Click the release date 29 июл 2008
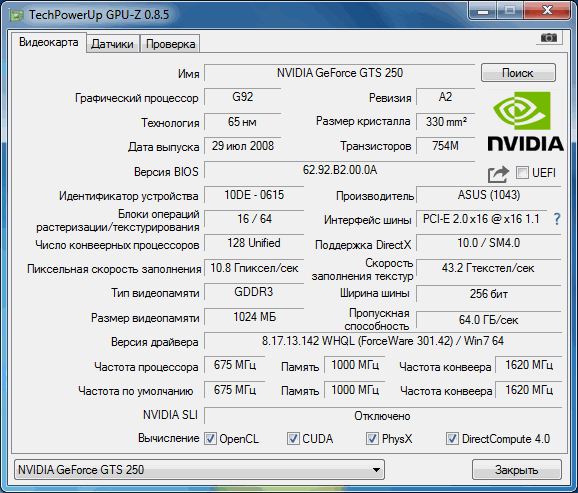The height and width of the screenshot is (493, 578). [x=243, y=146]
